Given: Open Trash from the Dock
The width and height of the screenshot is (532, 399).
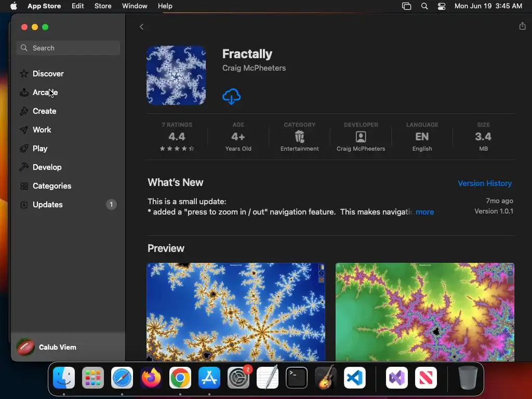Looking at the screenshot, I should pyautogui.click(x=468, y=378).
